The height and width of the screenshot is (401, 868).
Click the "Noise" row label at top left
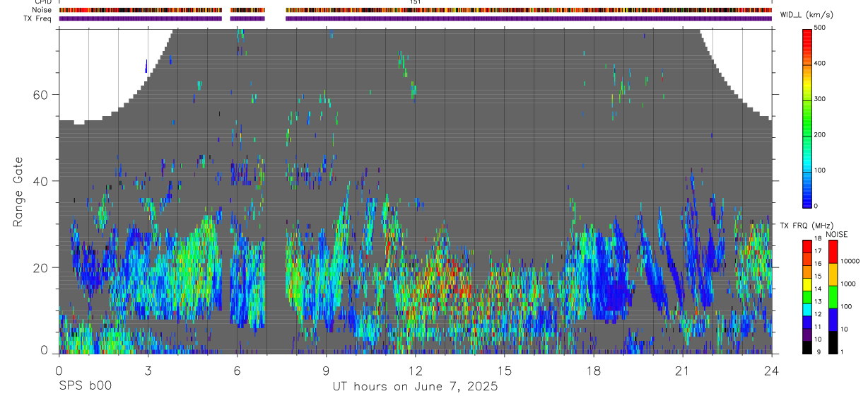coord(42,11)
